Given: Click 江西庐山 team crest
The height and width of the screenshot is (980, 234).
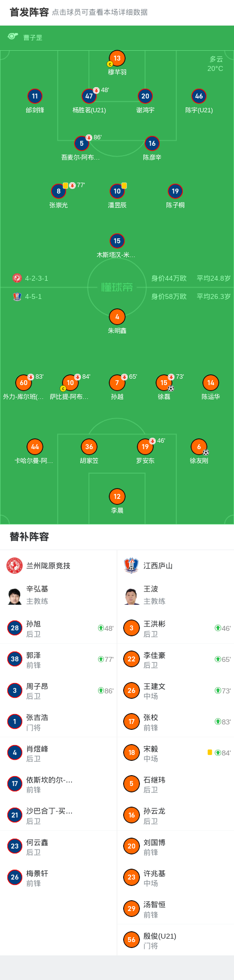Looking at the screenshot, I should [x=132, y=565].
